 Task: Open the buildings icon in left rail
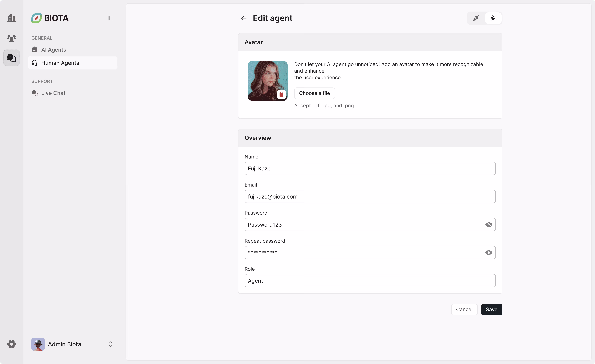pos(11,18)
